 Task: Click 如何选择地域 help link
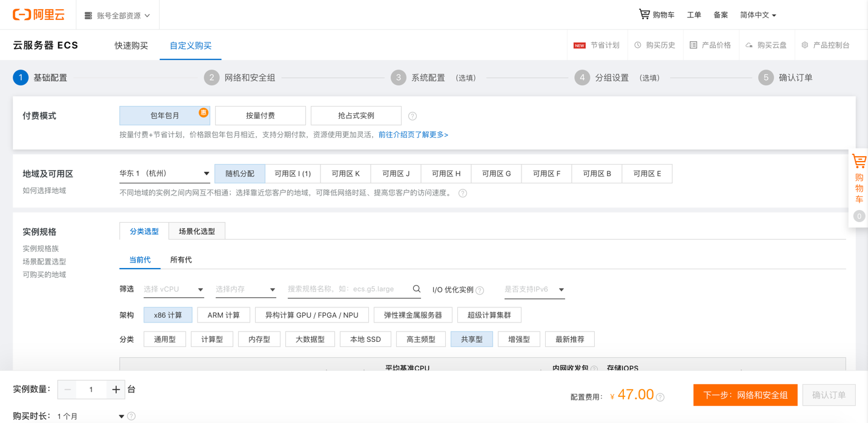click(x=44, y=191)
